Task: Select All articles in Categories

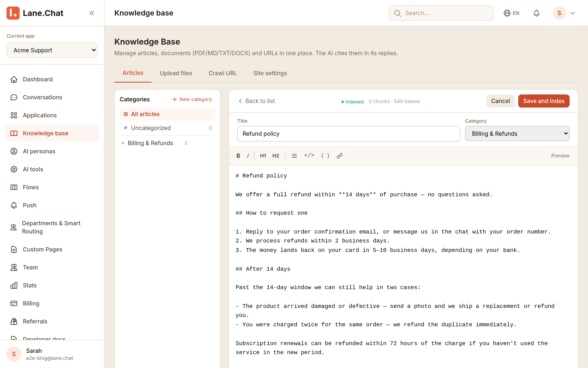Action: (x=167, y=114)
